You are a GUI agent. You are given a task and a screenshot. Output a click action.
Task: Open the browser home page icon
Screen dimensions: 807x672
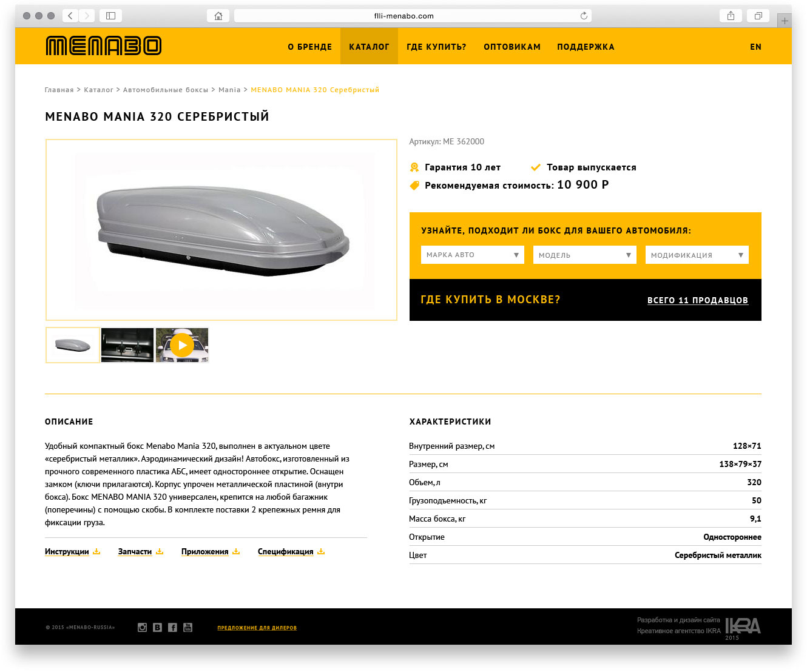(x=218, y=16)
